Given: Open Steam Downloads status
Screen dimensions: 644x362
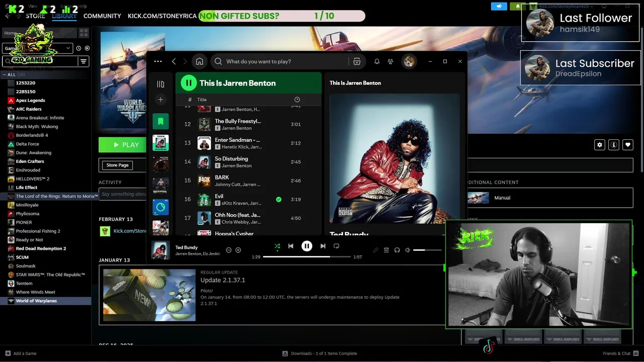Looking at the screenshot, I should (x=319, y=353).
